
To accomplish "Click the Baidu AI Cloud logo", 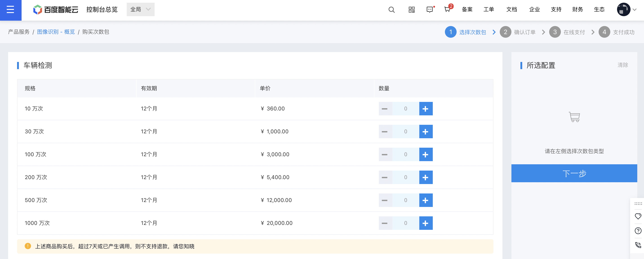I will (x=56, y=10).
